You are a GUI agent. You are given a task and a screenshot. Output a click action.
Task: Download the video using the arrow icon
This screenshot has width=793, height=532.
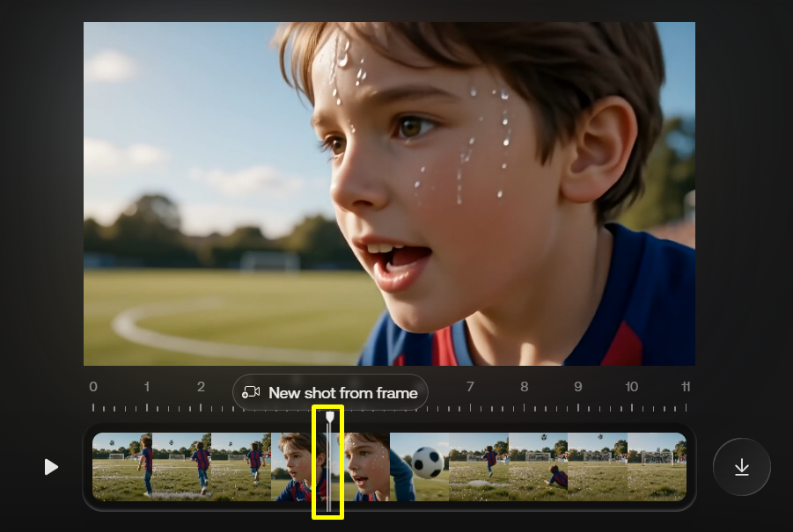coord(741,467)
